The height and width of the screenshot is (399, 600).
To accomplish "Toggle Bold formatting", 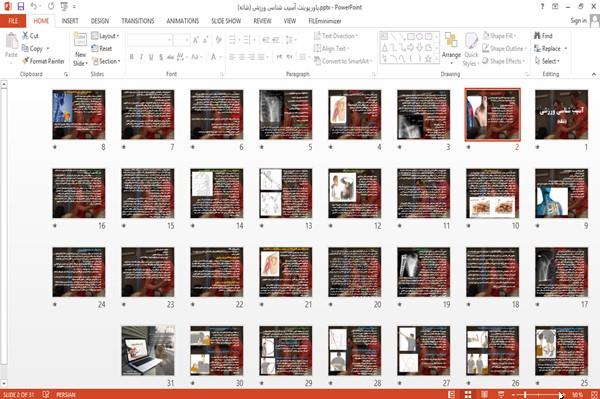I will coord(132,57).
